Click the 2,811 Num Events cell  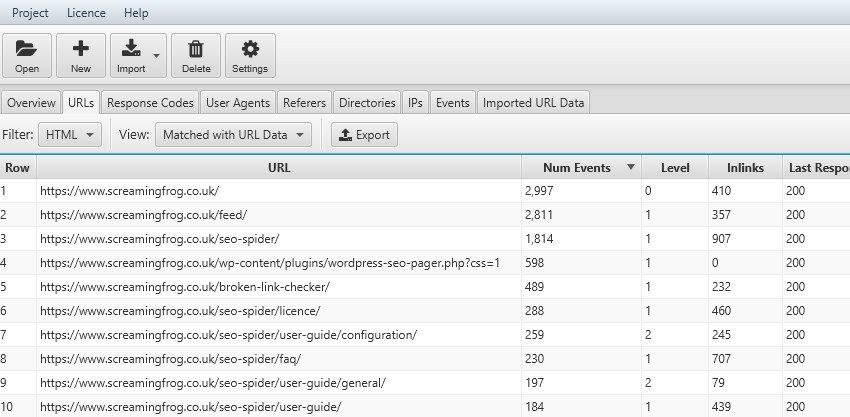click(581, 215)
